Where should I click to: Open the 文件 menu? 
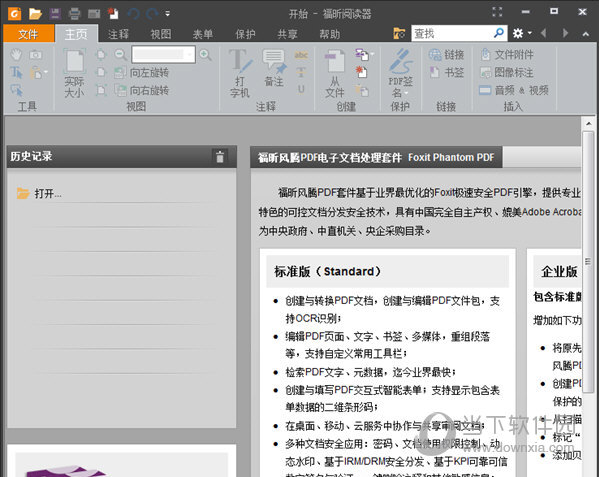pos(28,34)
